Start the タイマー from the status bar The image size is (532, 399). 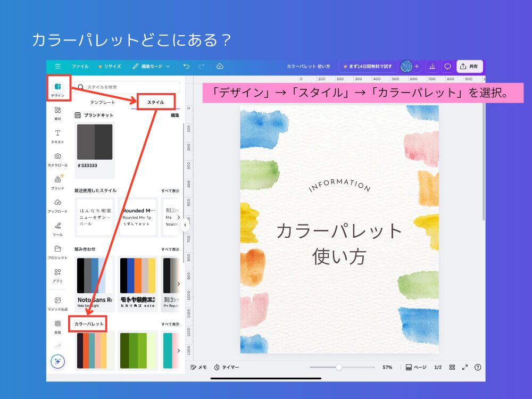point(226,367)
